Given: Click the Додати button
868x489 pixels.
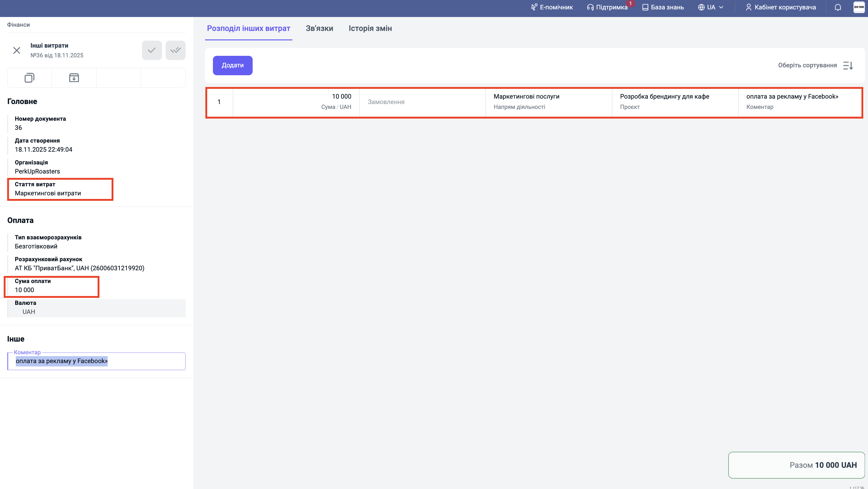Looking at the screenshot, I should (x=233, y=66).
